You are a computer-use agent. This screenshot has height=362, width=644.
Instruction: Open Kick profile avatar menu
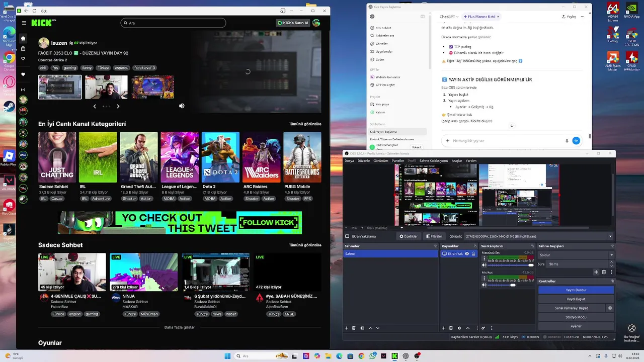click(316, 23)
